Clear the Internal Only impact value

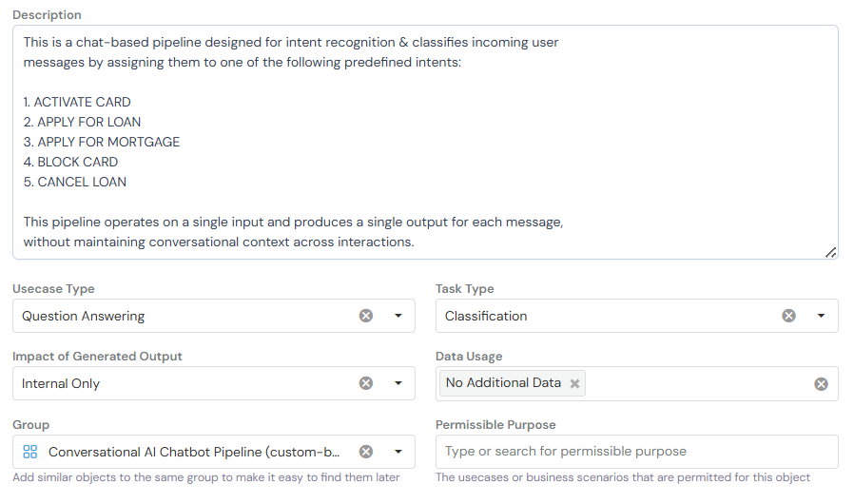coord(366,383)
